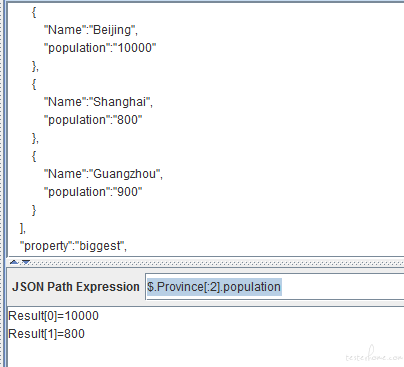Viewport: 404px width, 367px height.
Task: Click the opening brace above Beijing entry
Action: [34, 12]
